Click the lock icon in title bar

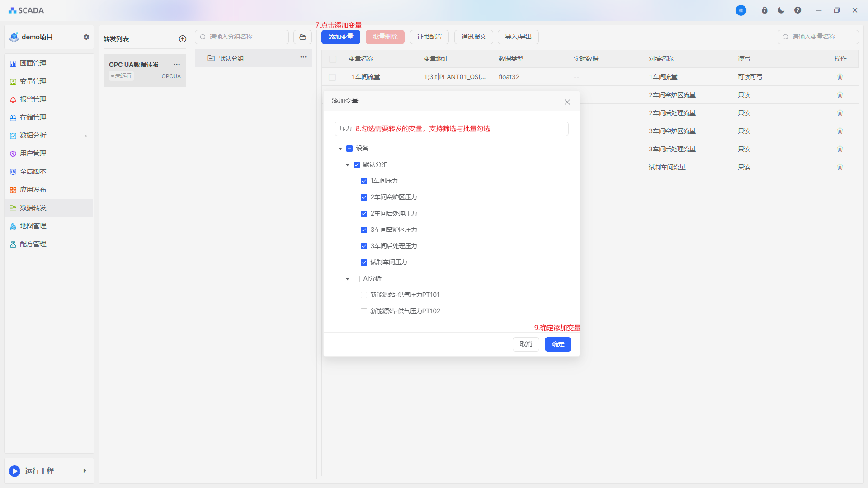point(764,10)
